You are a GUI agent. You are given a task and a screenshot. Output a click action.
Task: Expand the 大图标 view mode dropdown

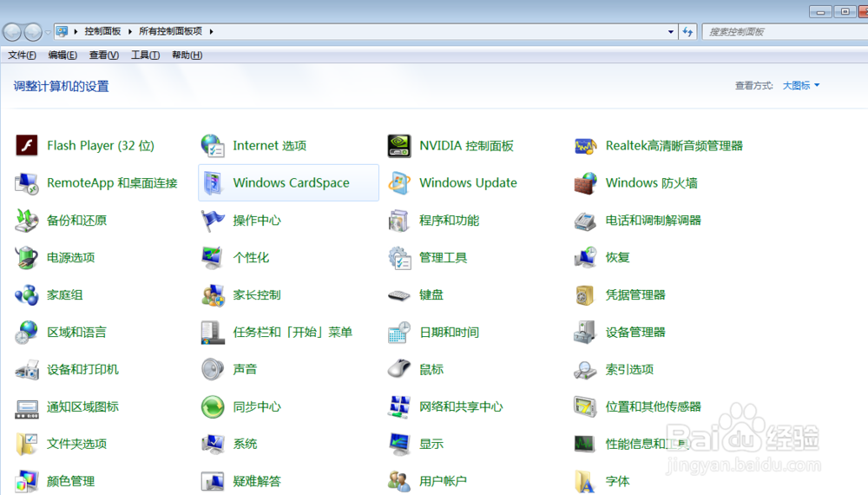(801, 85)
